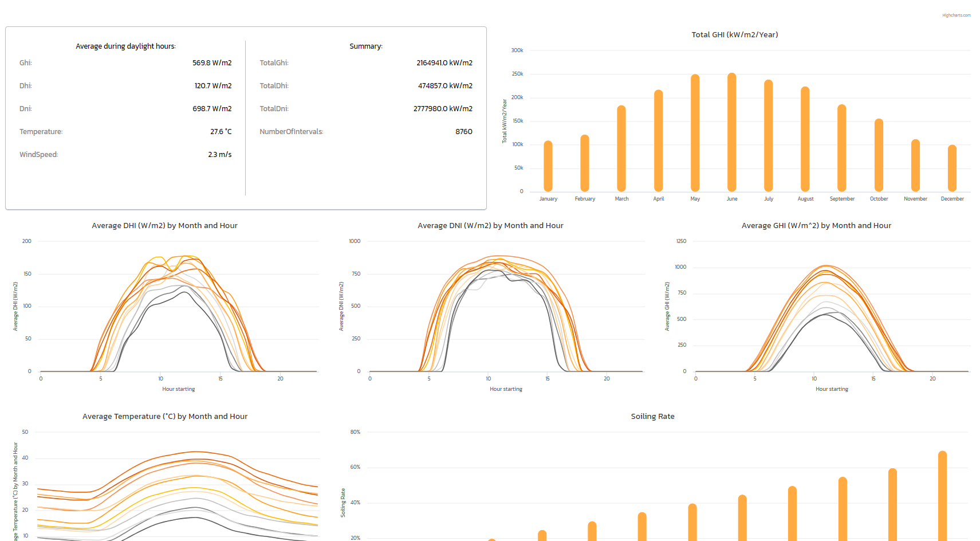
Task: Click the 'Total GHI (kW/m2/Year)' chart title
Action: (x=735, y=35)
